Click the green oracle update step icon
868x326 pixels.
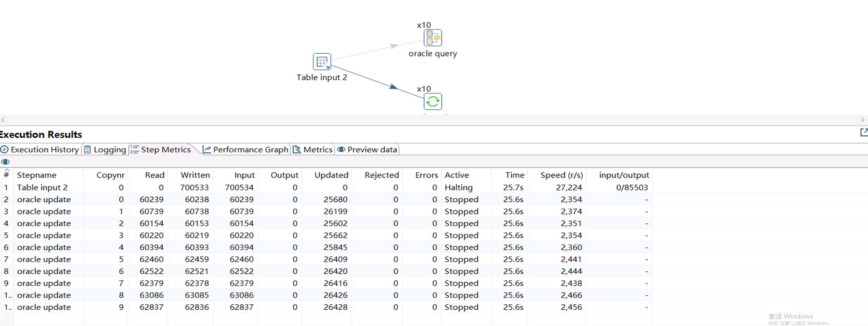[433, 102]
